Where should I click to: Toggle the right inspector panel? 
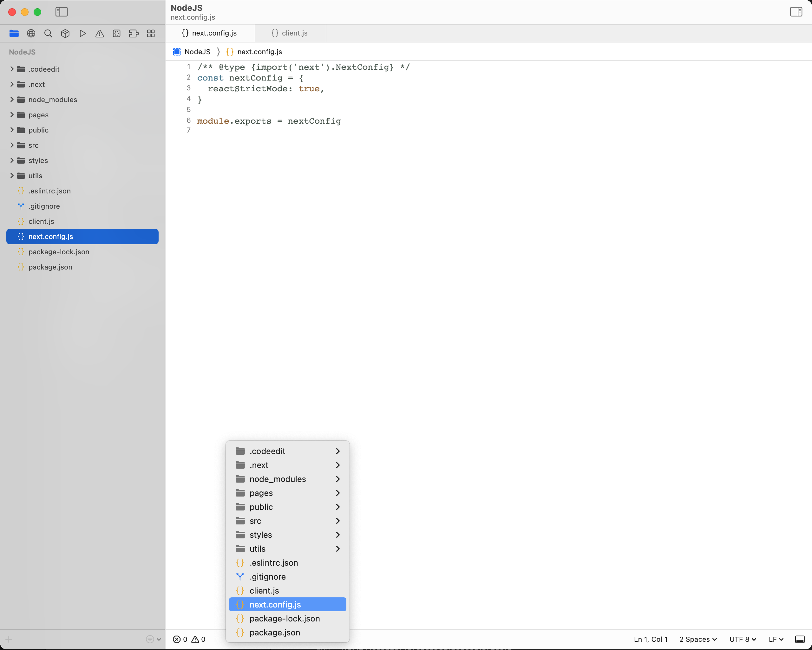tap(796, 12)
